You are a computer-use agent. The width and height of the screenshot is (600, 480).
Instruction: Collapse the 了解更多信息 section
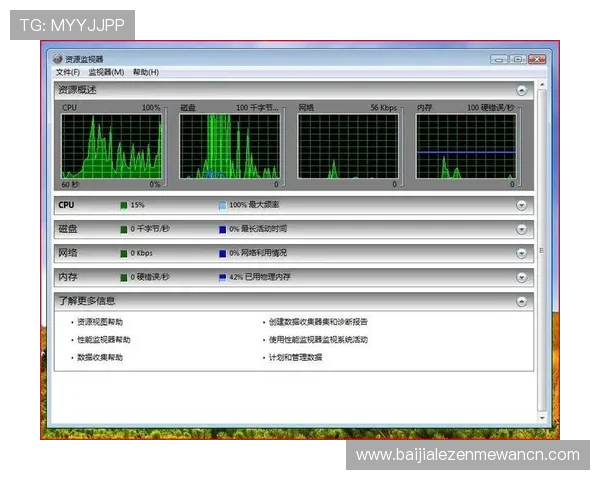pos(521,301)
